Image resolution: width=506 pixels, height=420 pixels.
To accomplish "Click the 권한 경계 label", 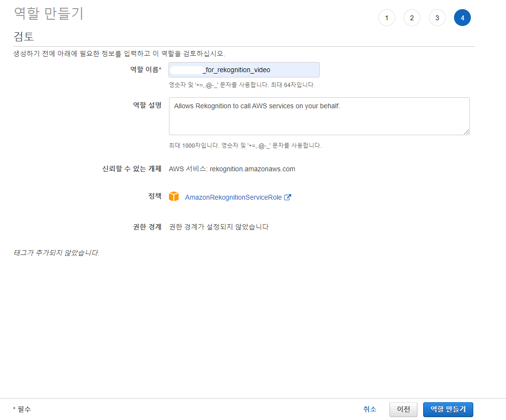I will [x=147, y=227].
